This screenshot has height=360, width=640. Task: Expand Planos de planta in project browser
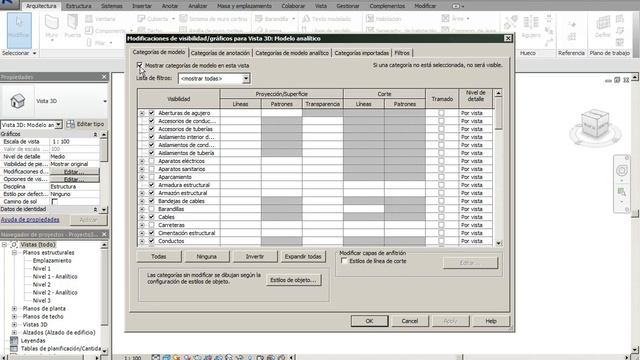[14, 309]
